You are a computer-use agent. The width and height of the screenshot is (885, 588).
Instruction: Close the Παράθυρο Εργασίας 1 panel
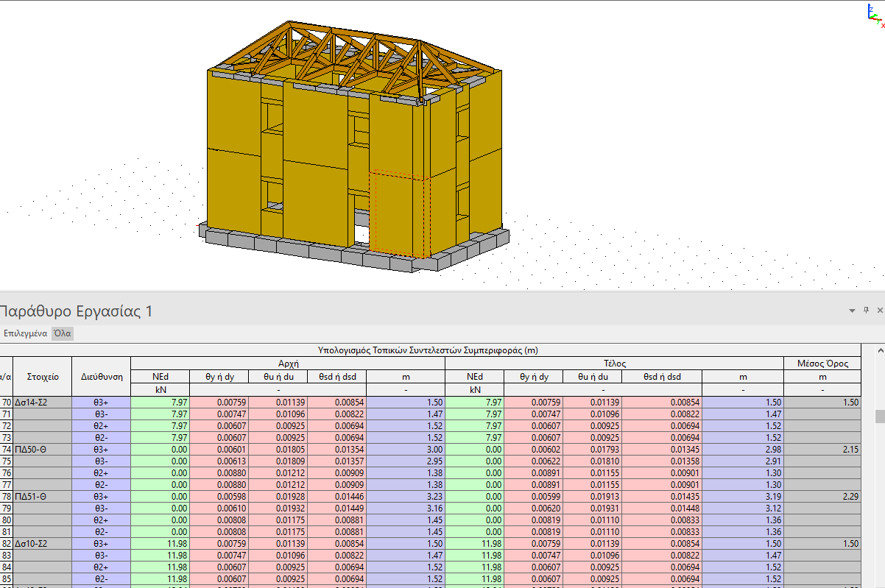click(x=881, y=311)
